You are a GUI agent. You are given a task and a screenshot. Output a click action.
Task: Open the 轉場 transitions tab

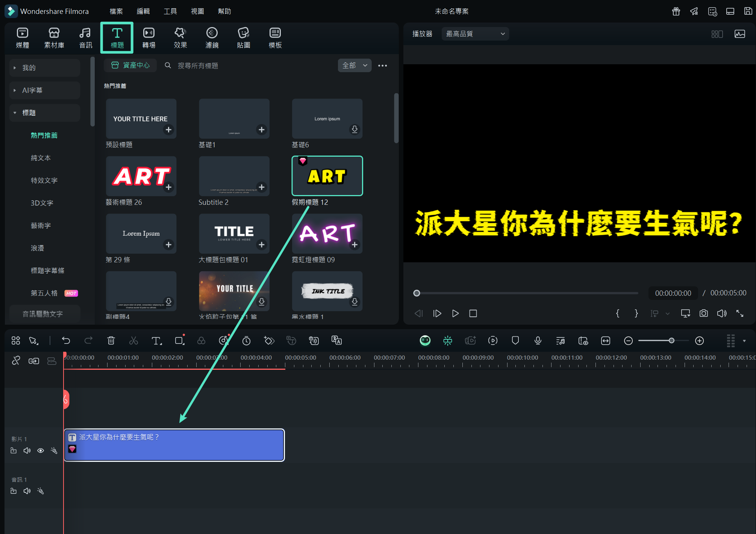pos(149,38)
